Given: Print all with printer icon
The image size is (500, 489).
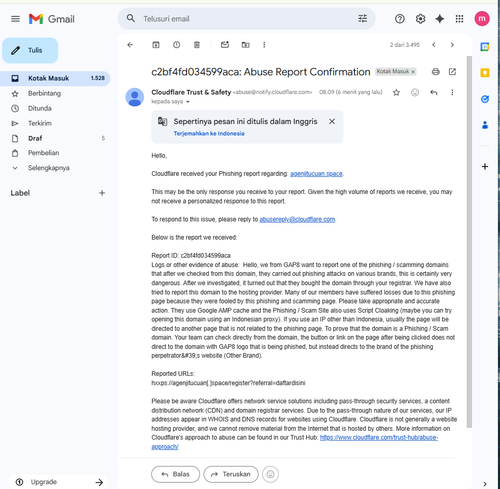Looking at the screenshot, I should [435, 72].
